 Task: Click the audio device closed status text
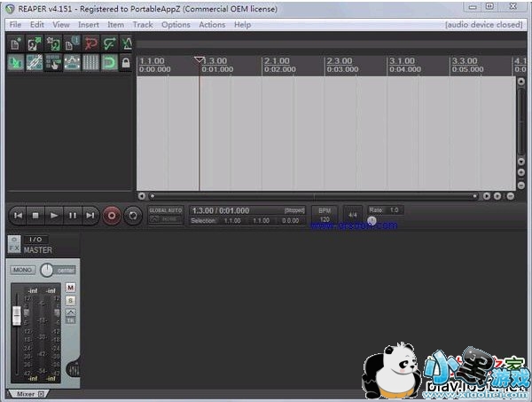[483, 25]
